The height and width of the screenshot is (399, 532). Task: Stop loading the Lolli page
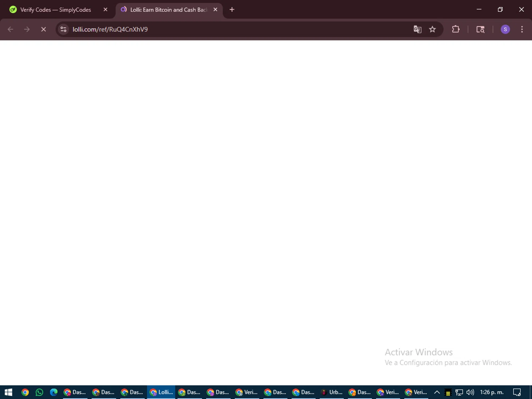point(44,29)
